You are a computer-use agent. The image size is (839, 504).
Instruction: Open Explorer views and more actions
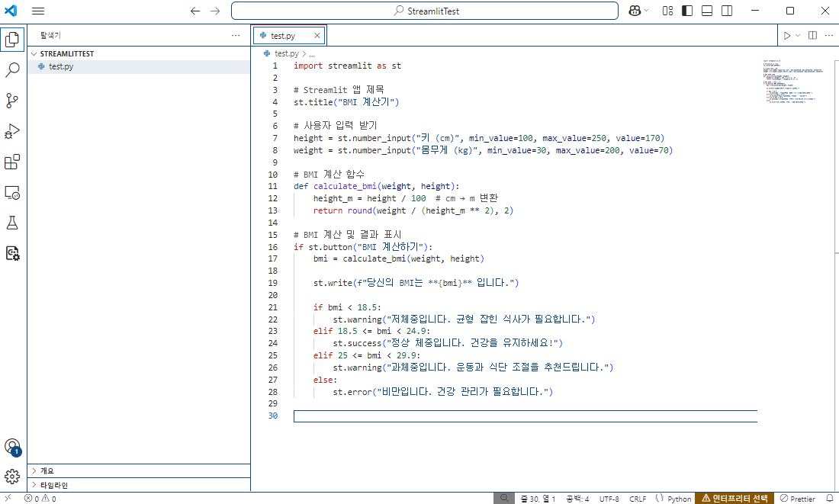[x=236, y=35]
